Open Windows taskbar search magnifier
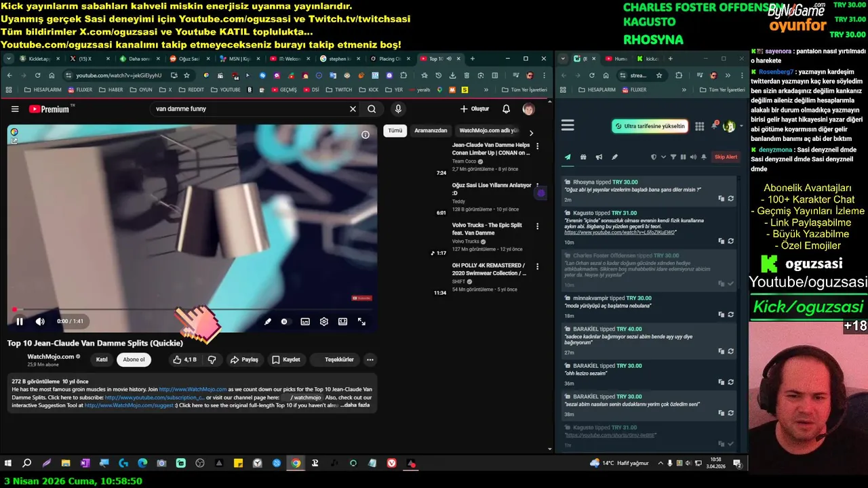The image size is (868, 488). point(27,464)
